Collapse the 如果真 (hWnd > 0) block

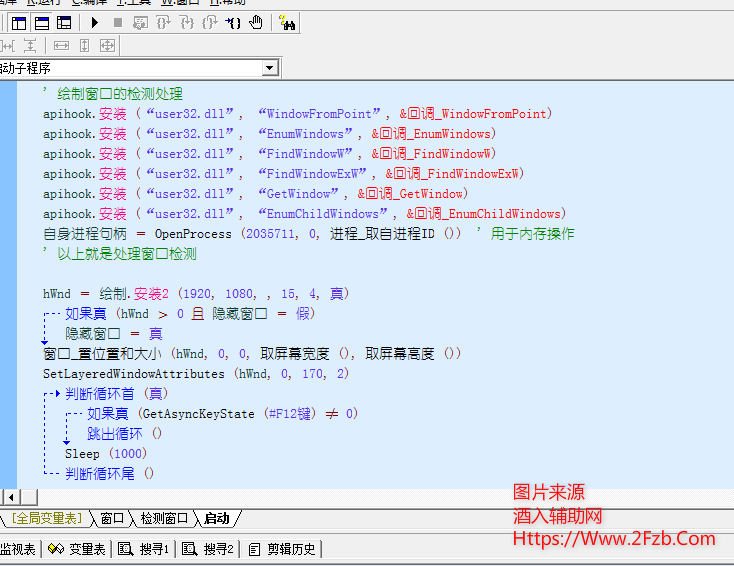click(x=44, y=314)
